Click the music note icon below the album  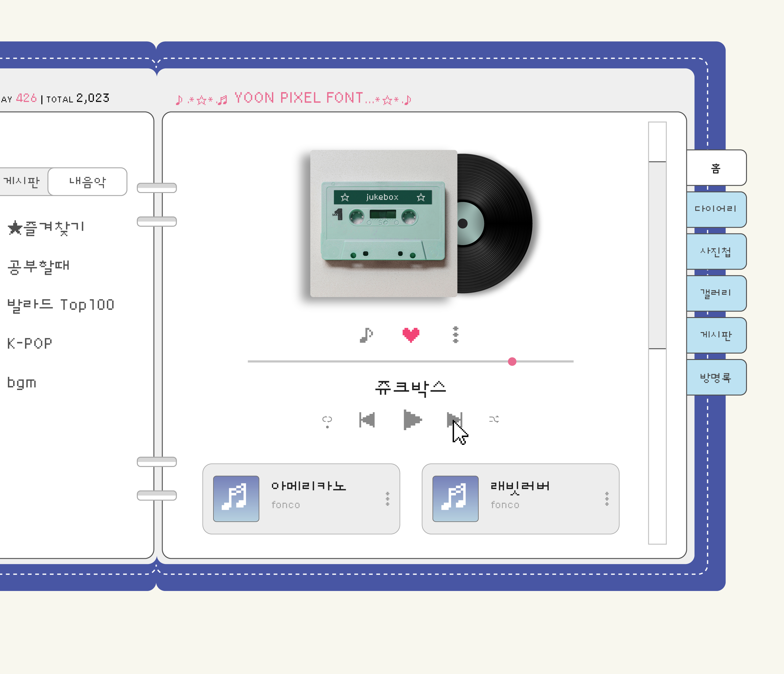(x=366, y=335)
